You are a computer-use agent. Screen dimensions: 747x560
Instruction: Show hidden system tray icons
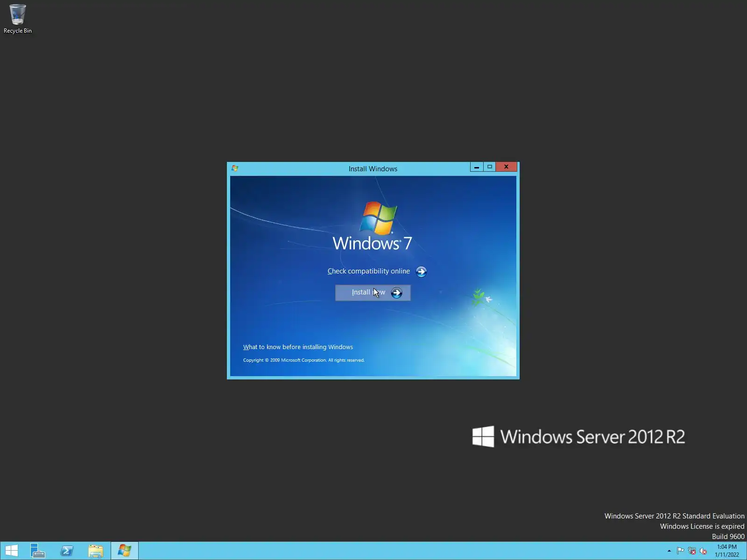click(669, 551)
